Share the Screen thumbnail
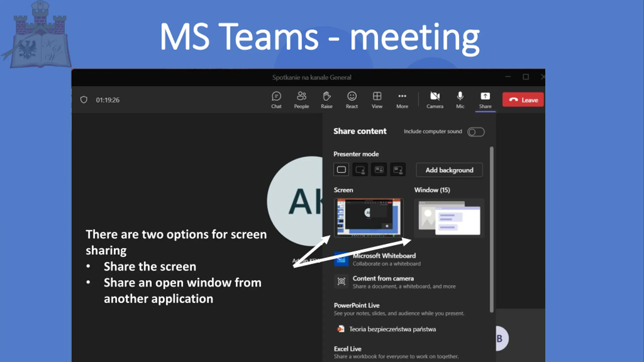 (369, 218)
